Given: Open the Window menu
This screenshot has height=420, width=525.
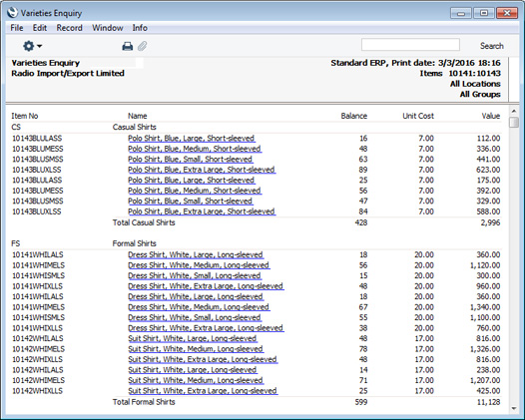Looking at the screenshot, I should coord(108,28).
